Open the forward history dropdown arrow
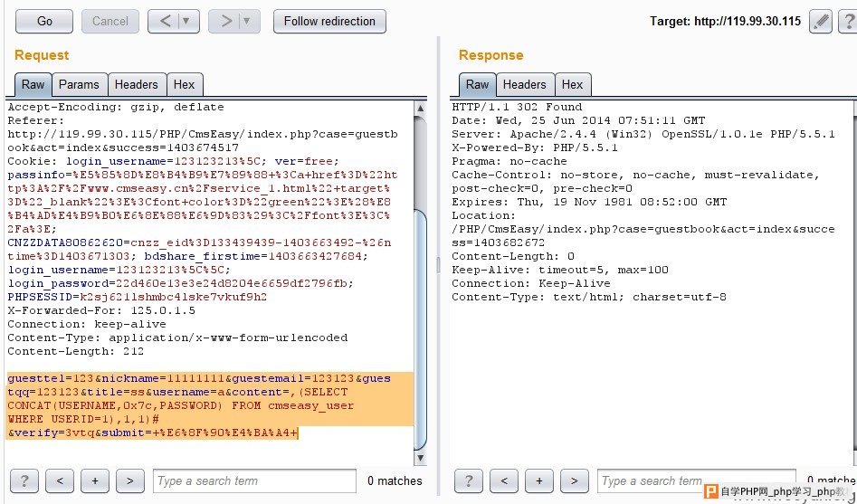This screenshot has width=857, height=504. pos(247,22)
